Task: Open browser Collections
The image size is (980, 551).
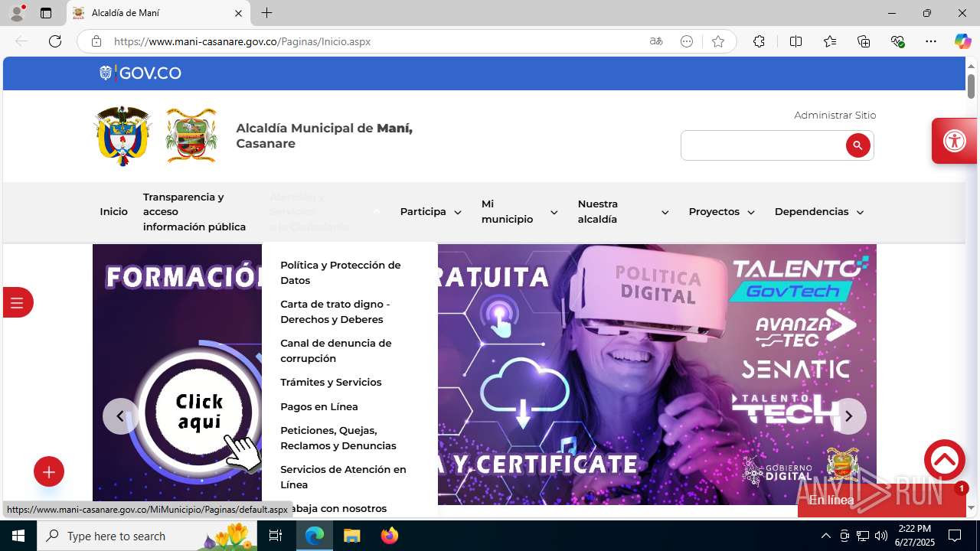Action: [864, 41]
